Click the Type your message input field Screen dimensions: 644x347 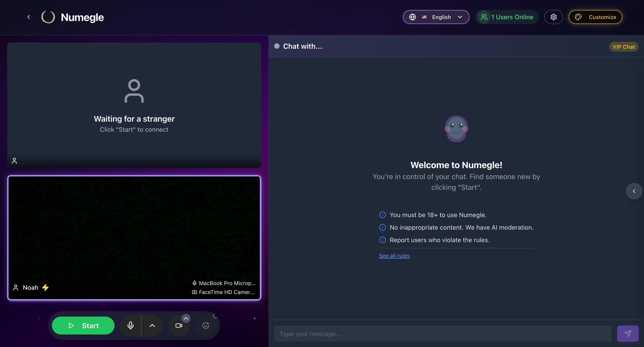[443, 334]
